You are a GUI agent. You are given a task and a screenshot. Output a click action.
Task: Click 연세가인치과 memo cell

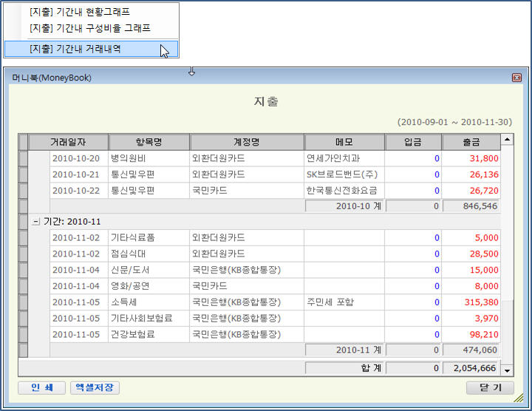[344, 158]
